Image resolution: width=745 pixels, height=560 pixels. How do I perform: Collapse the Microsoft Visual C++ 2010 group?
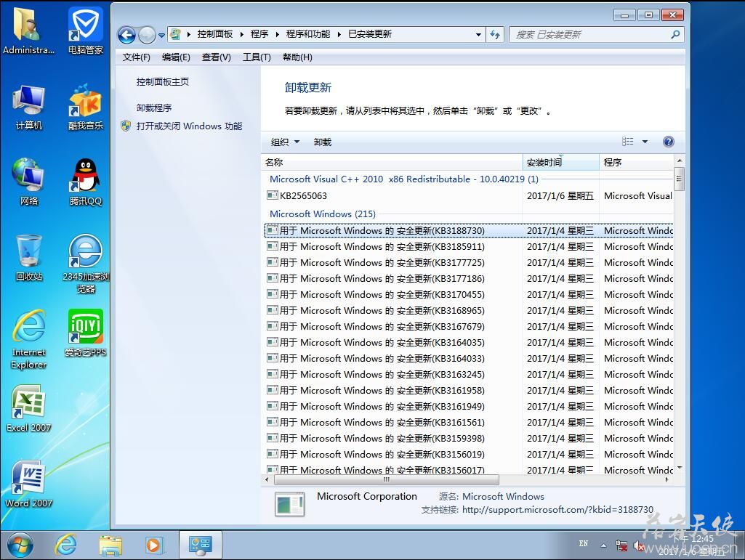pos(404,179)
